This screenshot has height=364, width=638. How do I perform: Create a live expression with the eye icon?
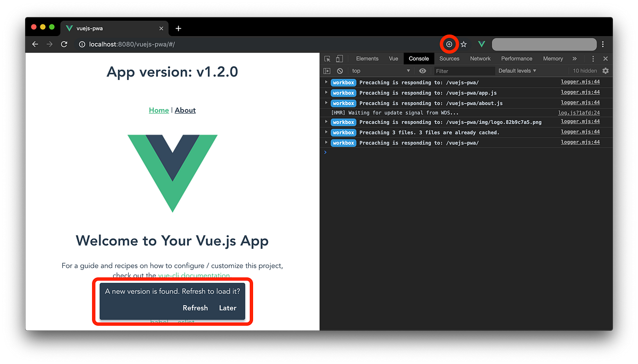pyautogui.click(x=422, y=70)
